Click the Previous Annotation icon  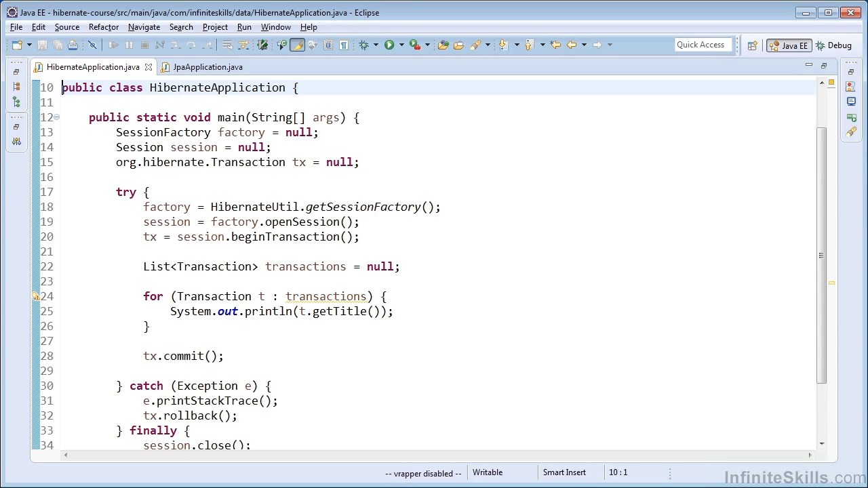530,45
